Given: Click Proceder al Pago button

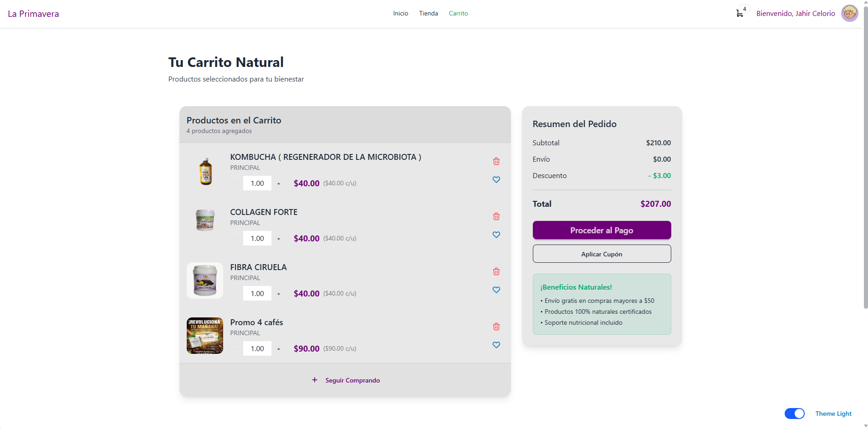Looking at the screenshot, I should click(601, 230).
